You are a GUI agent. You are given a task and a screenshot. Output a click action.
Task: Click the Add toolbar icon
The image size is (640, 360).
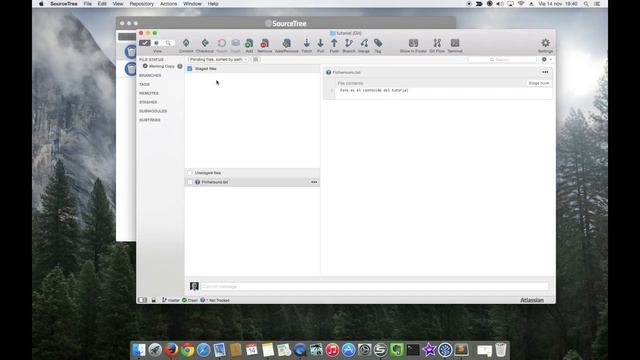[249, 43]
